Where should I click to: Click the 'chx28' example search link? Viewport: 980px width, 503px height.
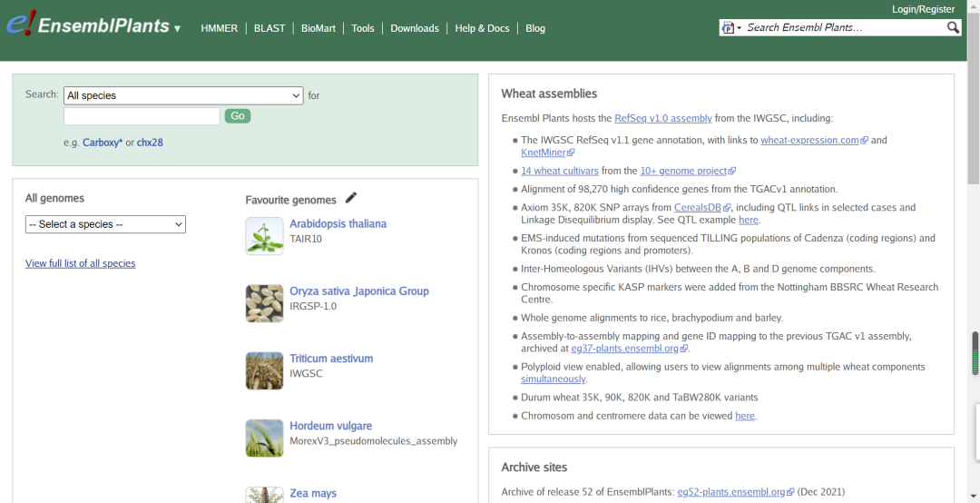pyautogui.click(x=150, y=143)
